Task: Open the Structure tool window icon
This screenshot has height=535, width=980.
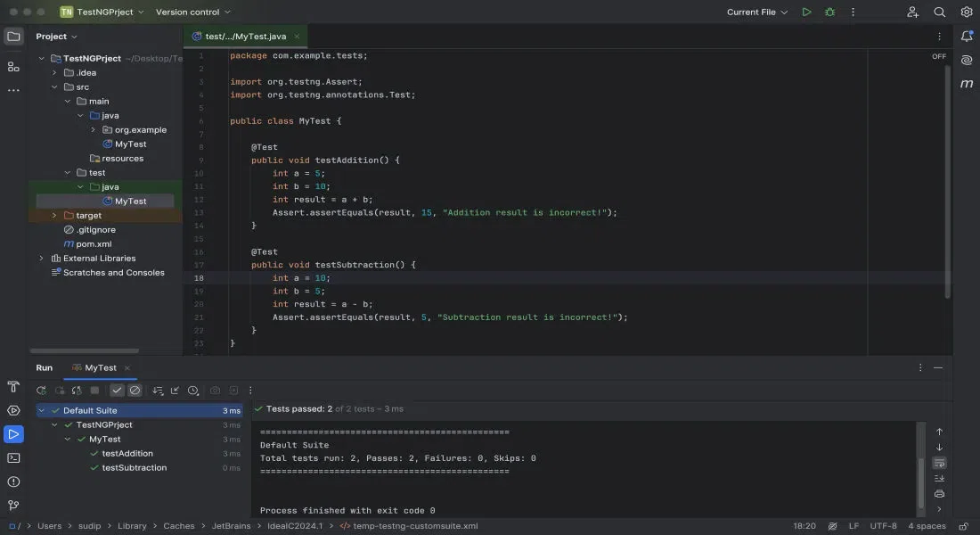Action: (13, 66)
